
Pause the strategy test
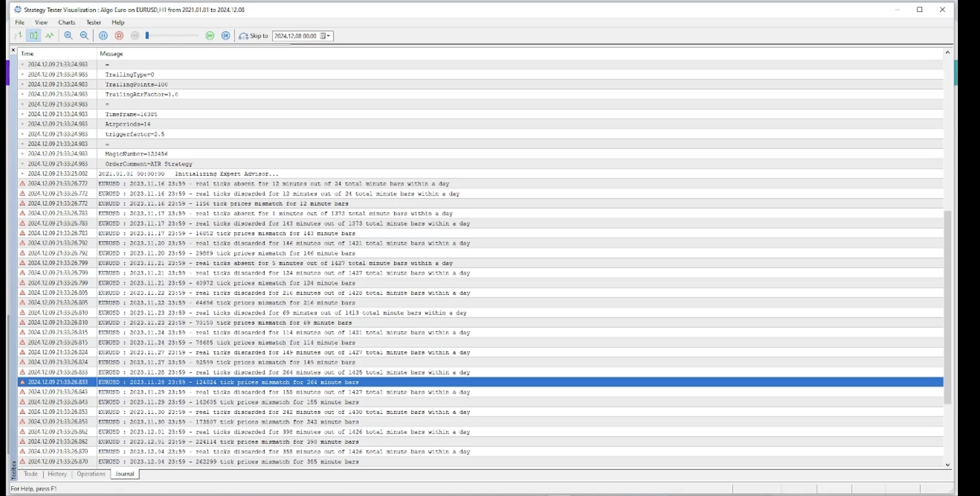point(103,36)
